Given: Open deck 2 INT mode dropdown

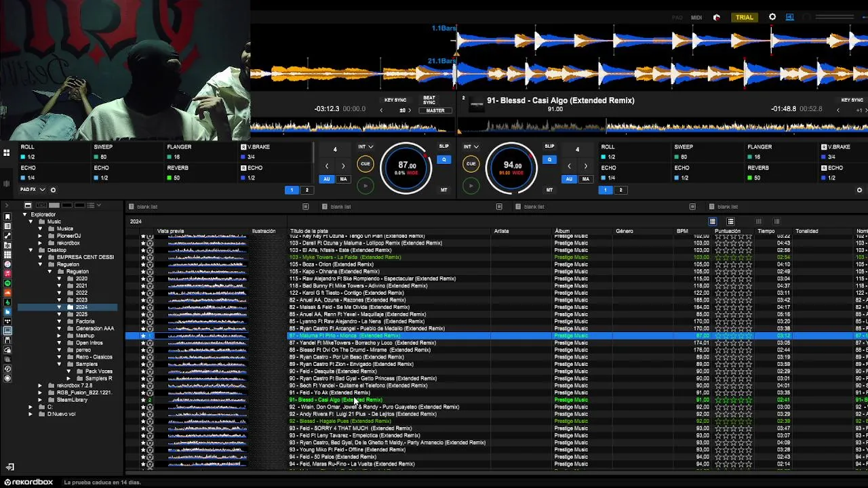Looking at the screenshot, I should tap(471, 146).
